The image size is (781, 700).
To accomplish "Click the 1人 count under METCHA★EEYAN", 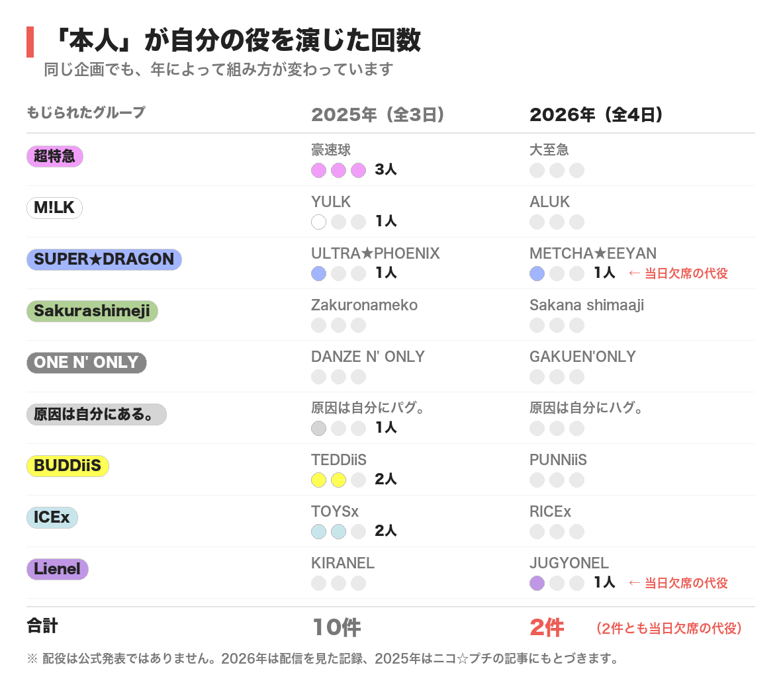I will (x=605, y=273).
